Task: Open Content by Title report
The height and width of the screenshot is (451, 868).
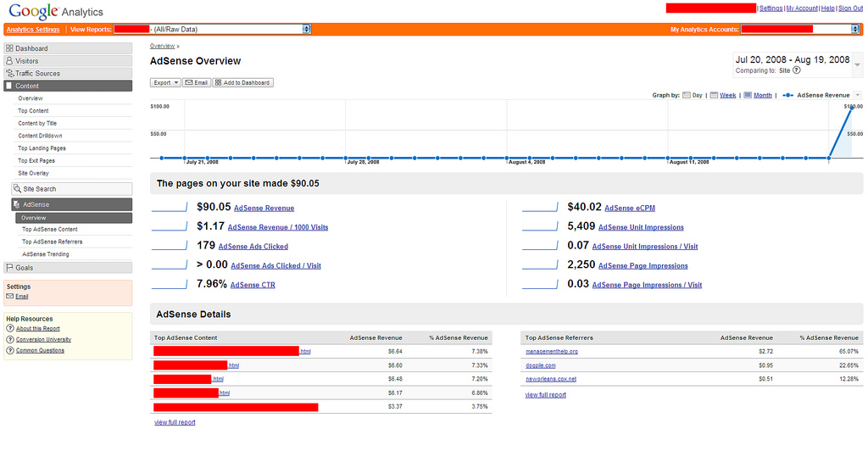Action: (37, 124)
